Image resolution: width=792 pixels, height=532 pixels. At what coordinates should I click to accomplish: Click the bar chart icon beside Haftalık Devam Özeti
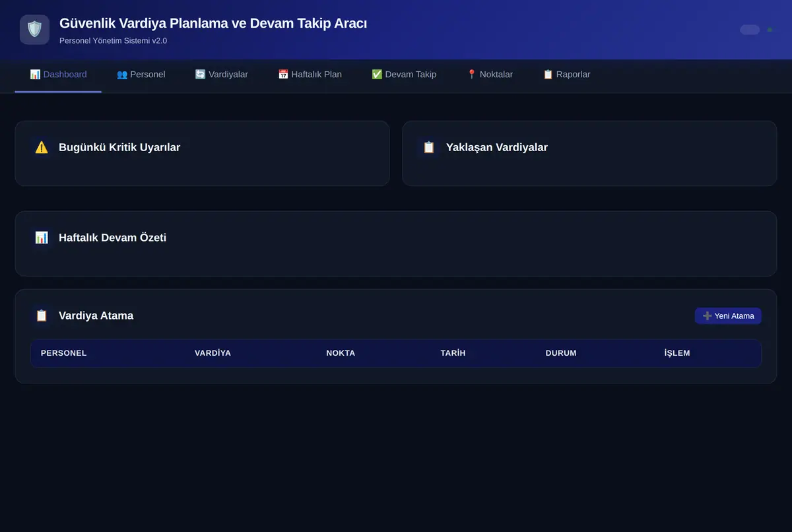pyautogui.click(x=42, y=238)
